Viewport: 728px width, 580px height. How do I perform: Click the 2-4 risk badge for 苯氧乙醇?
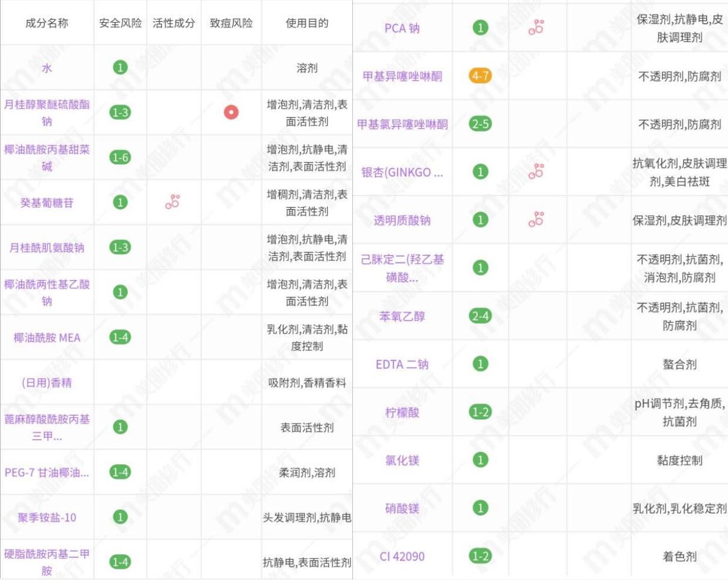point(480,316)
